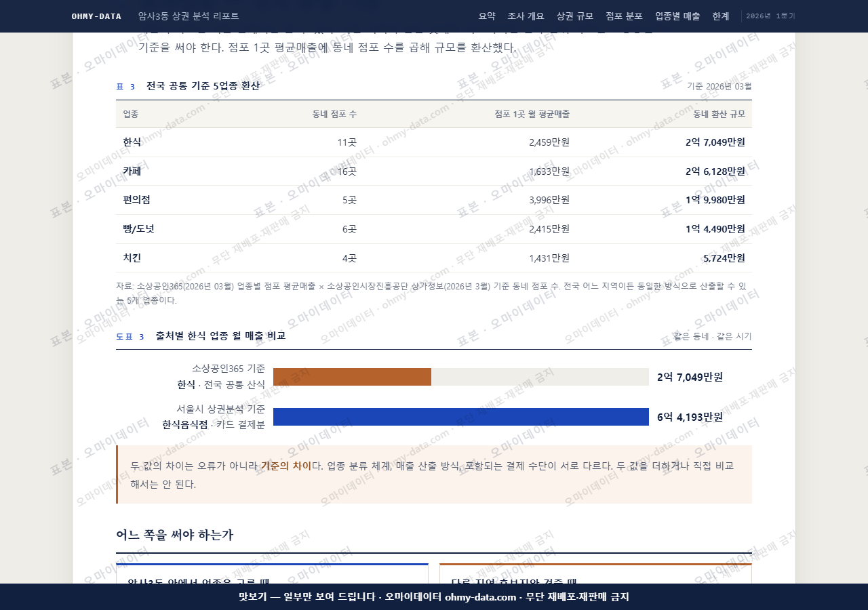This screenshot has width=868, height=610.
Task: Click the 4곳 store count cell
Action: (349, 258)
